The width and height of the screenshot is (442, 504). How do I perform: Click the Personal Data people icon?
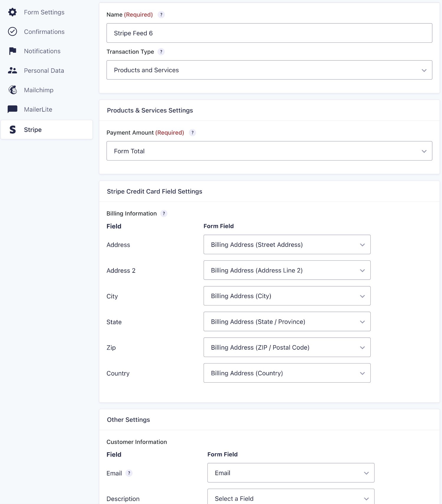point(12,70)
